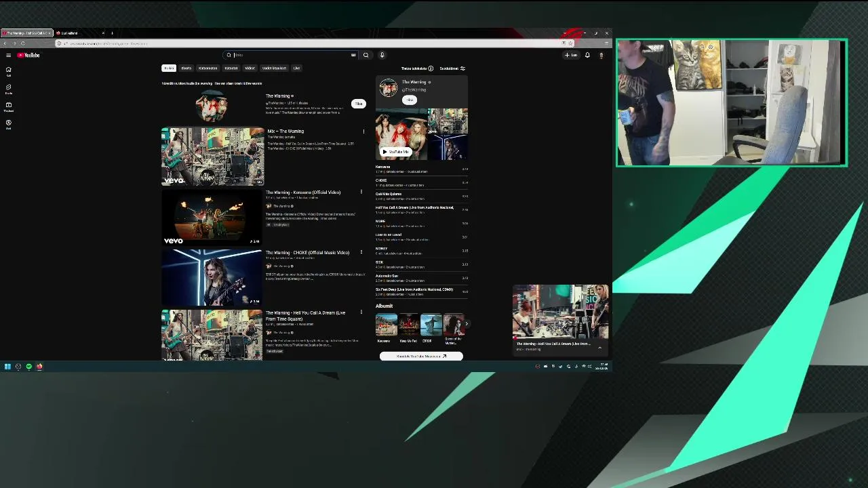
Task: Open Spotify from the taskbar
Action: 28,367
